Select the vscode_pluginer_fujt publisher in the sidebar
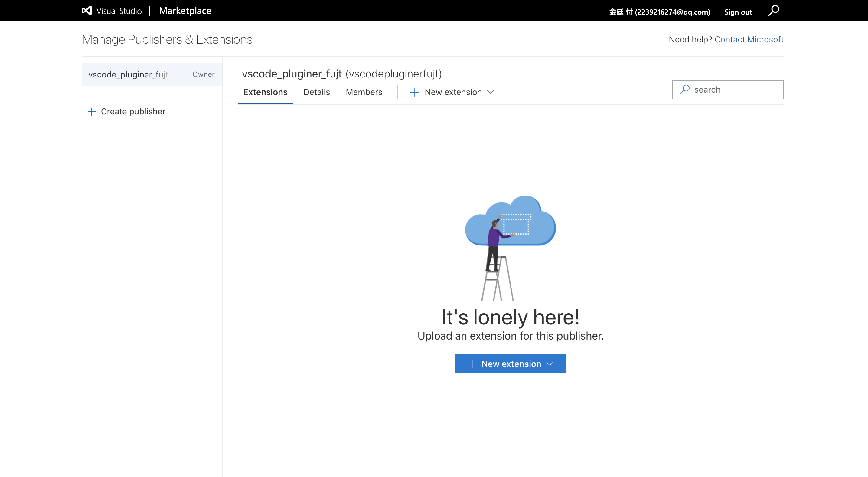Screen dimensions: 868x477 pos(152,74)
